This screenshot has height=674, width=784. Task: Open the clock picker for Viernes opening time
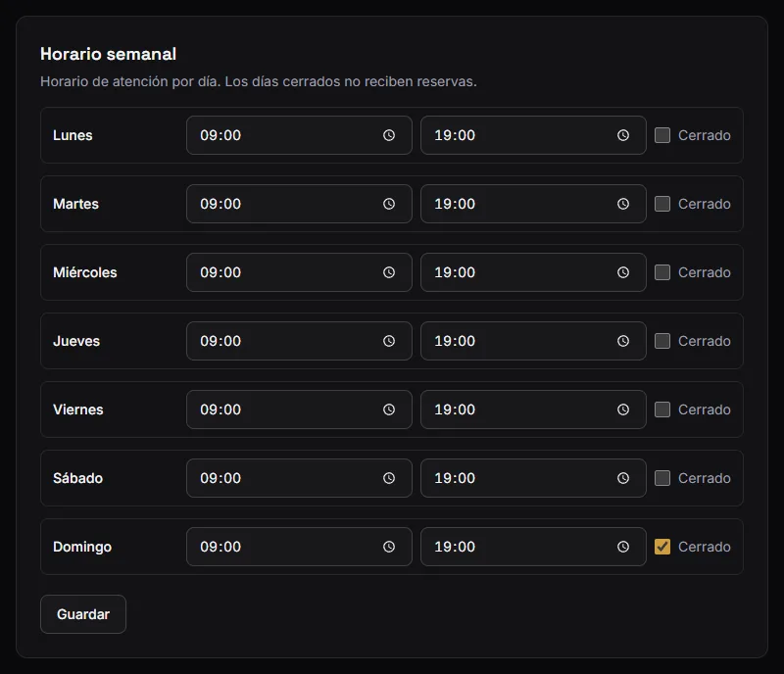click(389, 409)
